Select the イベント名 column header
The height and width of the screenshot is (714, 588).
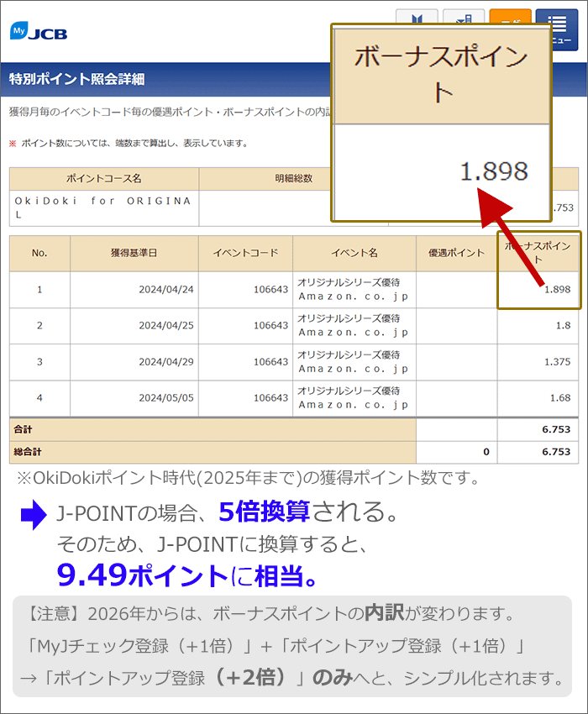(x=354, y=253)
